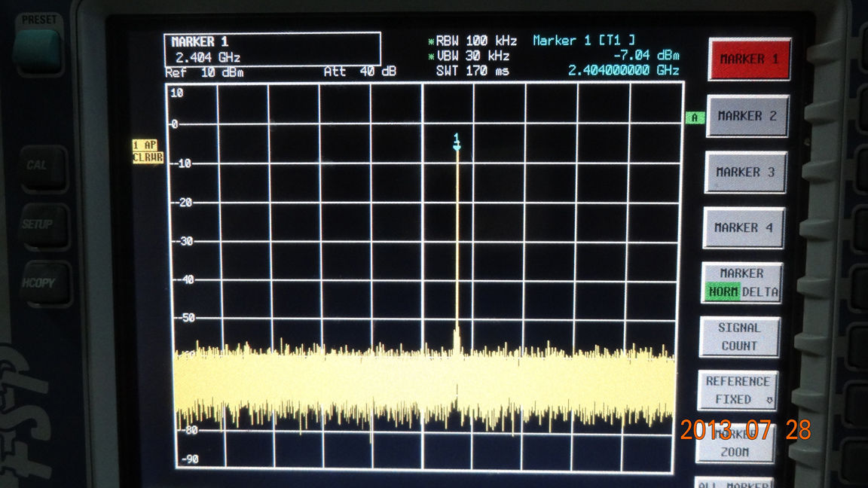Select the MARKER 1 softkey
The width and height of the screenshot is (868, 488).
tap(749, 59)
